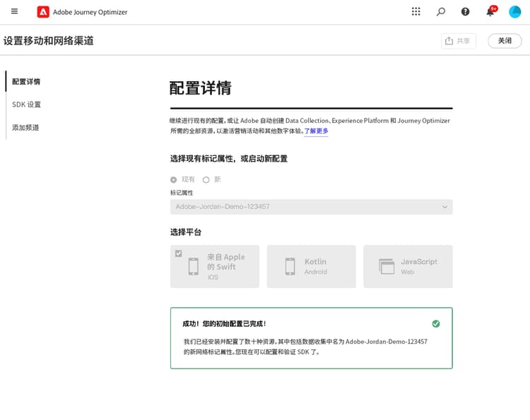
Task: Select 配置详情 in the sidebar
Action: click(x=26, y=81)
